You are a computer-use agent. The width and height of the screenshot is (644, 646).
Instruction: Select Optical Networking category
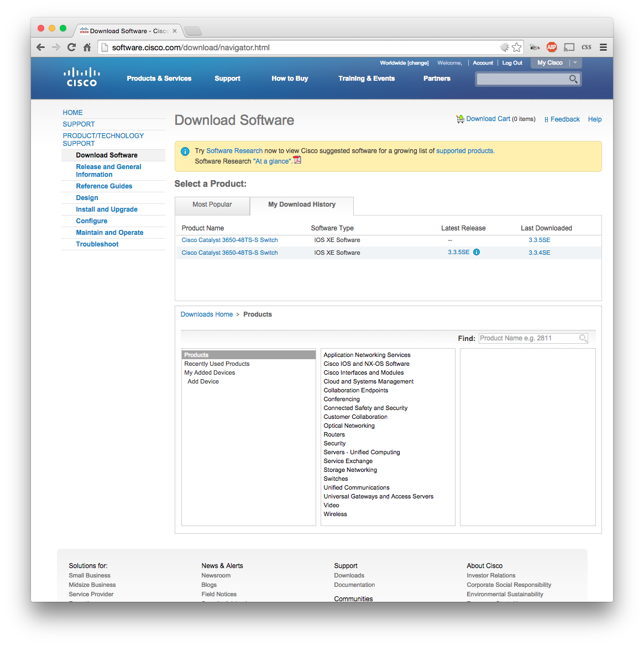click(x=349, y=426)
